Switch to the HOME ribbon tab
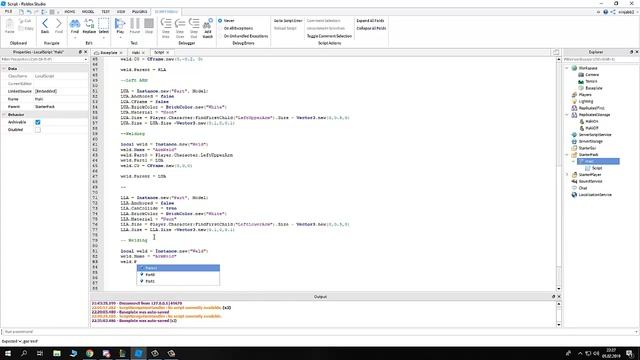The width and height of the screenshot is (640, 360). point(70,12)
